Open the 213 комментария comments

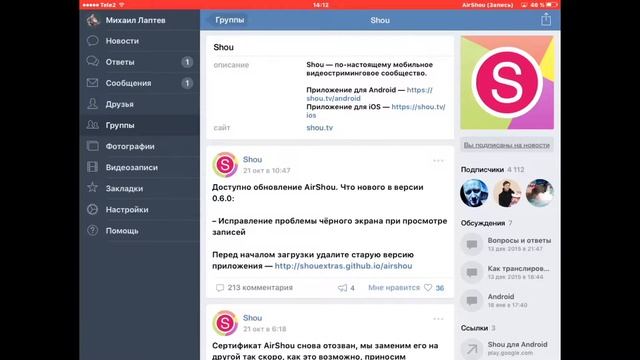(x=254, y=287)
